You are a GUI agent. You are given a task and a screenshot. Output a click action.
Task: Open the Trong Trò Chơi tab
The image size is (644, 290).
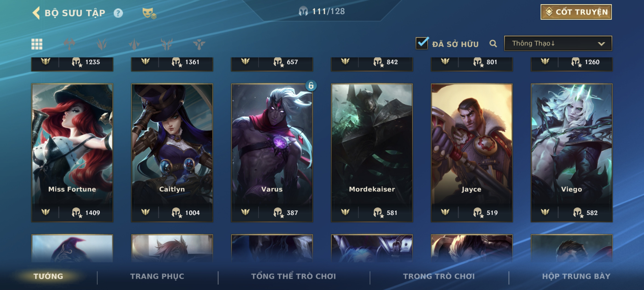(439, 276)
